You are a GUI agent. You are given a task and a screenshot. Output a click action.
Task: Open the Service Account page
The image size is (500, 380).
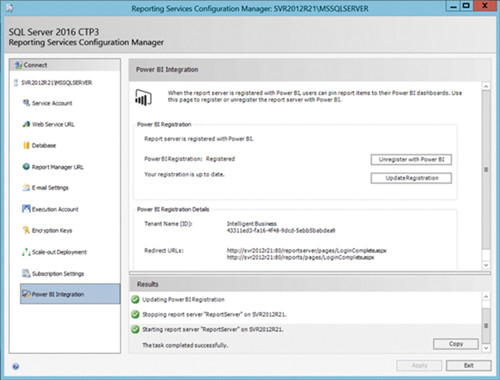52,103
